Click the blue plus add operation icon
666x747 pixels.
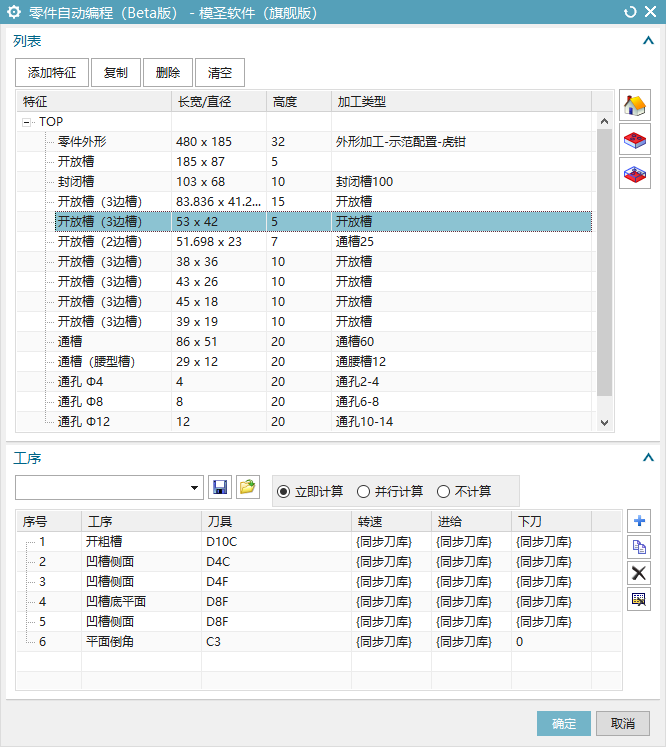click(639, 521)
